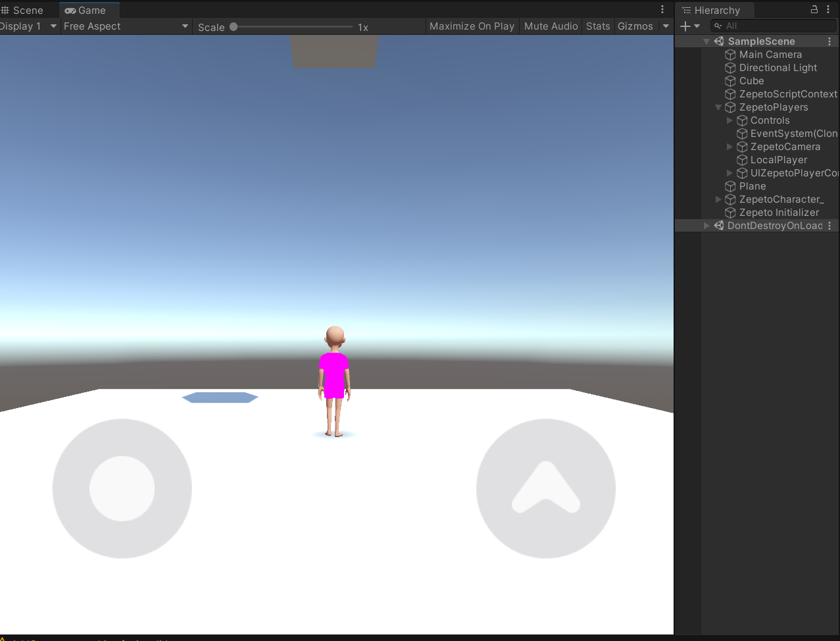Click the kebab icon next to SampleScene
840x641 pixels.
[x=829, y=41]
